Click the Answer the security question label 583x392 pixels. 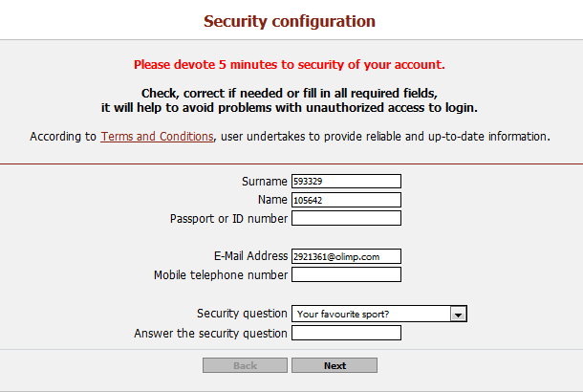point(210,334)
